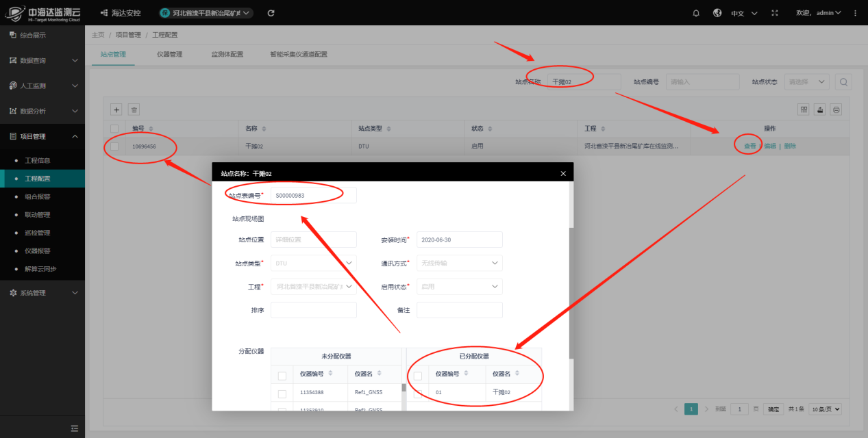Open 联动管理 in the sidebar

(x=38, y=215)
